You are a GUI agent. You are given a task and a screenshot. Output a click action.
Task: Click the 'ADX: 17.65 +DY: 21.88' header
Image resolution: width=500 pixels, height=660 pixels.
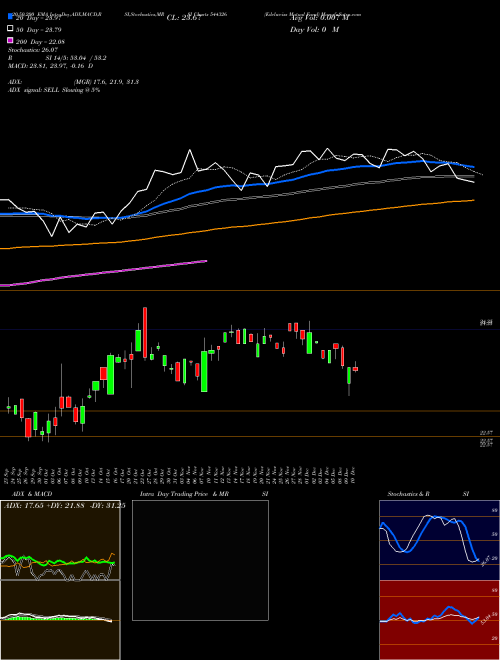(x=44, y=506)
